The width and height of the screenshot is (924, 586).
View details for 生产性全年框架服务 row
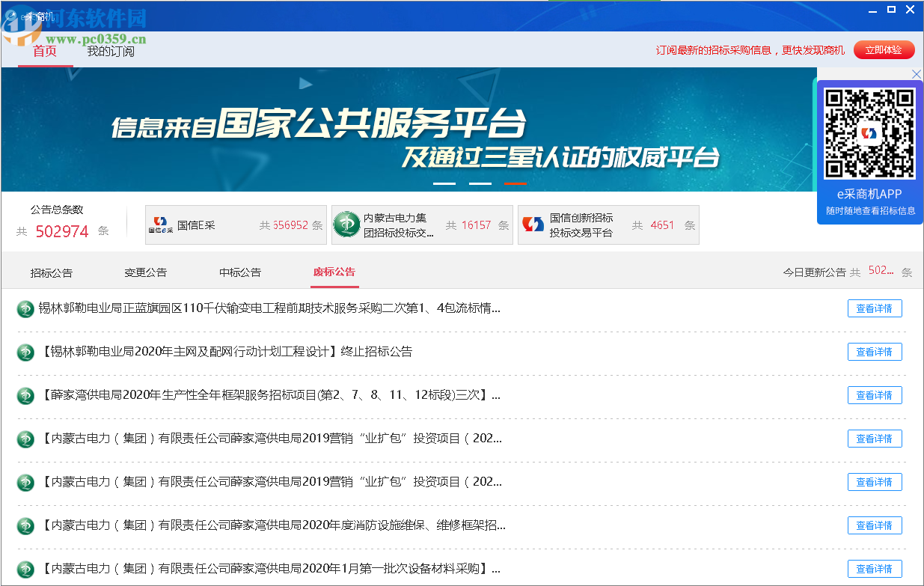(x=875, y=395)
